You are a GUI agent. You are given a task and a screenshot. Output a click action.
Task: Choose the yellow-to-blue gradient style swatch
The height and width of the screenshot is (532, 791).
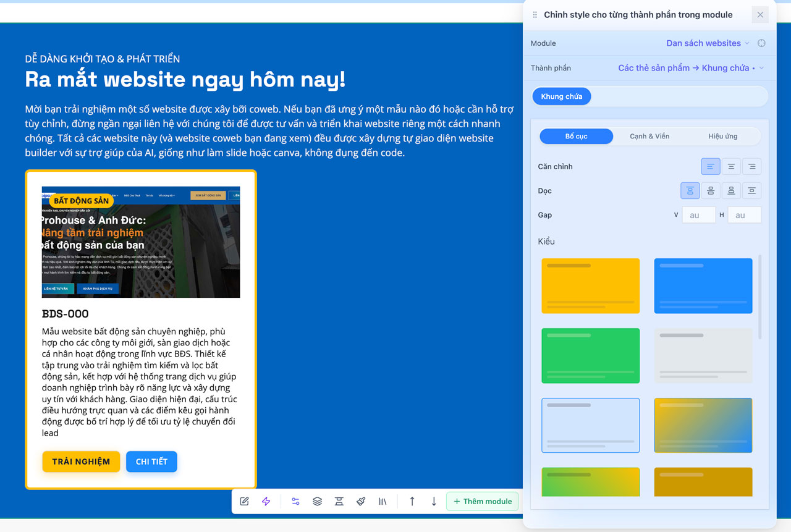point(703,425)
